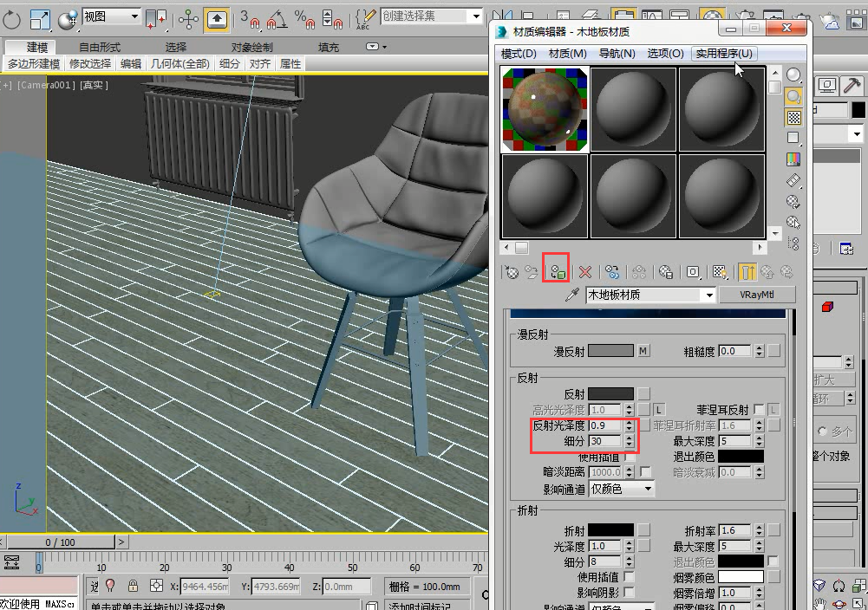Click the reflection 细分 value field
The image size is (868, 610).
(x=606, y=441)
